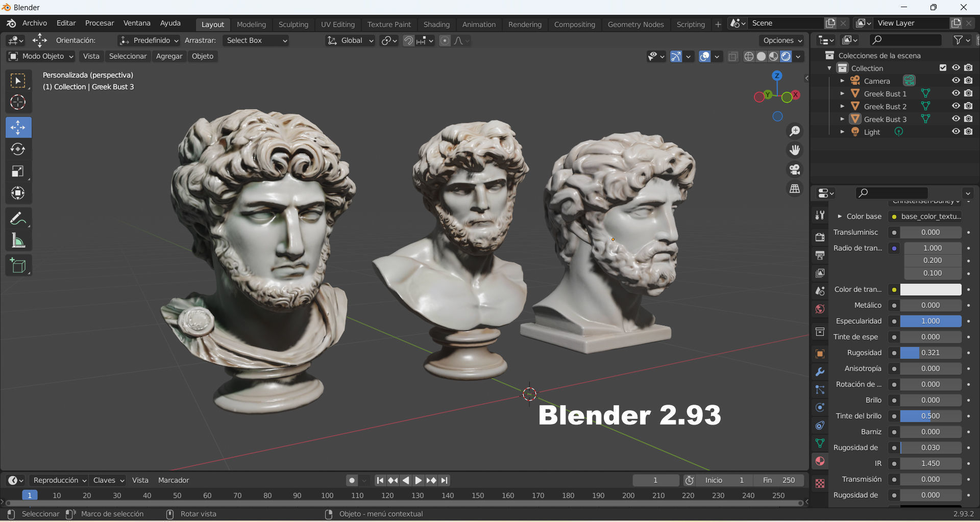Screen dimensions: 980x522
Task: Select the Select Box tool
Action: [x=18, y=81]
